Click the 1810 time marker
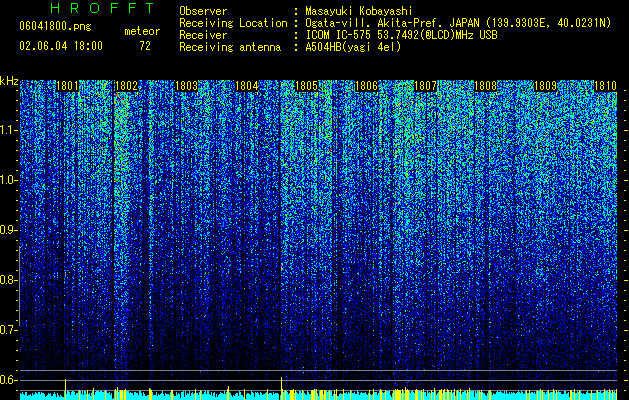 [x=605, y=86]
